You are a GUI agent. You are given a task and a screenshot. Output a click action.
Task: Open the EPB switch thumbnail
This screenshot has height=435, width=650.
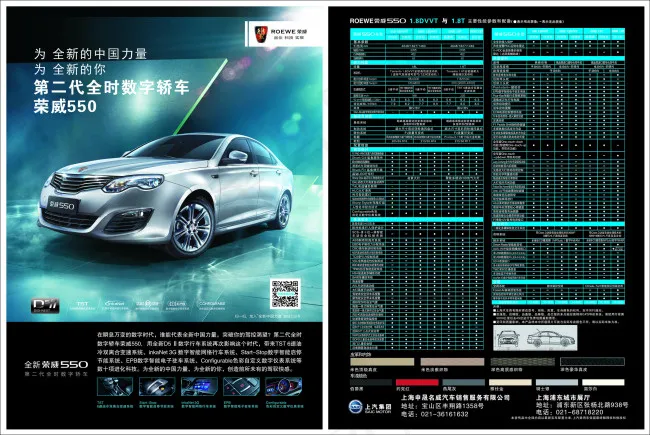click(241, 386)
